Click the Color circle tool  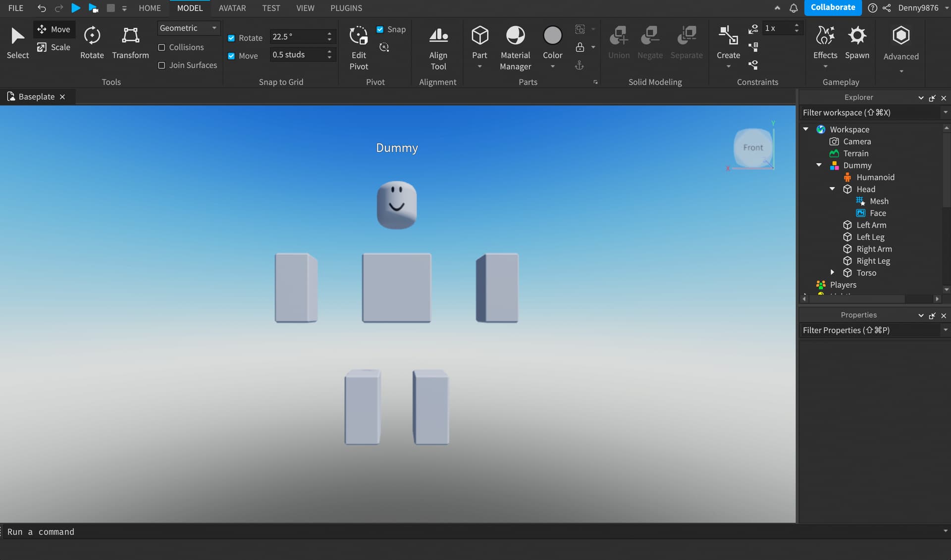click(x=552, y=36)
